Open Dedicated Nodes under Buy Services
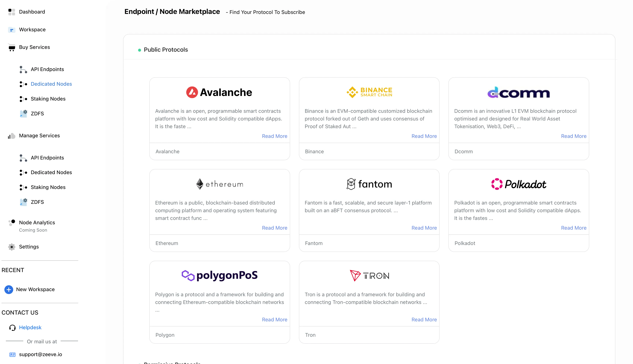This screenshot has width=633, height=364. 51,84
